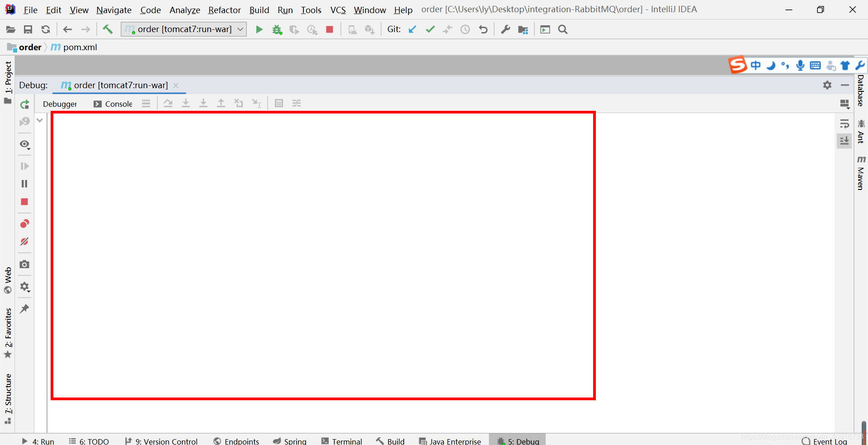The image size is (868, 445).
Task: Navigate back with the left arrow
Action: 68,29
